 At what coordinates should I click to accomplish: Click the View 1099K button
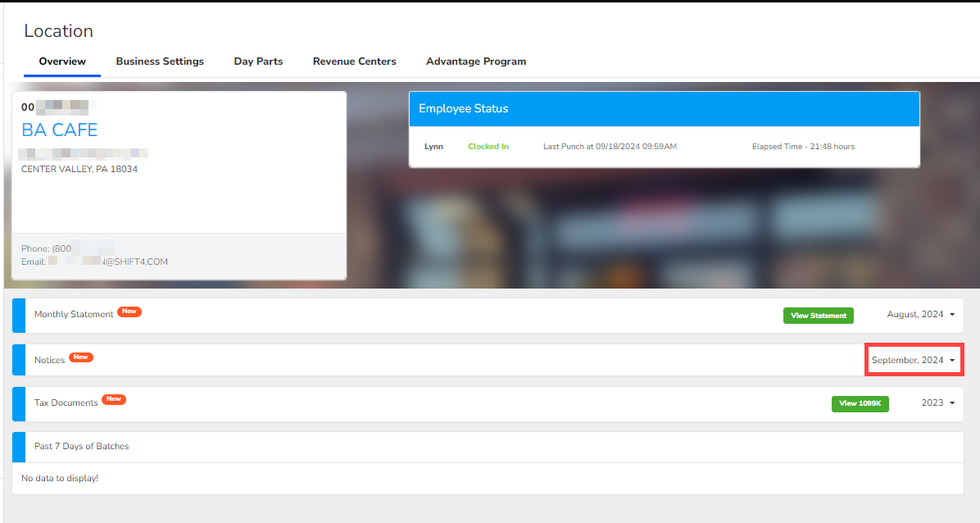point(860,403)
